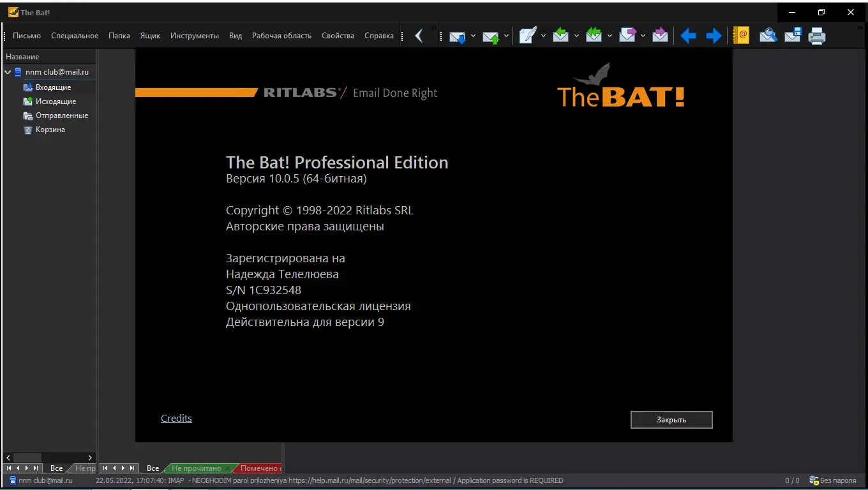
Task: Open the Вид menu
Action: (x=236, y=36)
